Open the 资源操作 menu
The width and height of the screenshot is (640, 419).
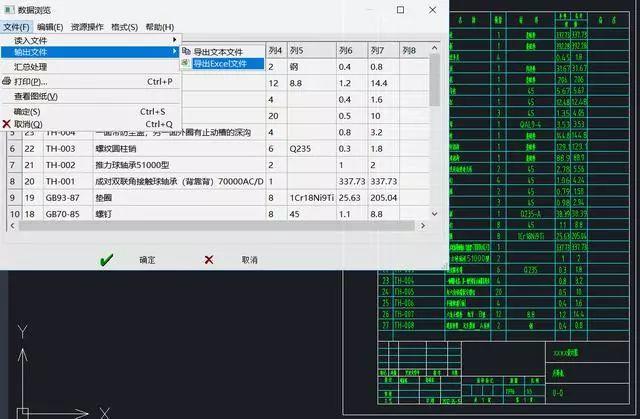tap(87, 27)
